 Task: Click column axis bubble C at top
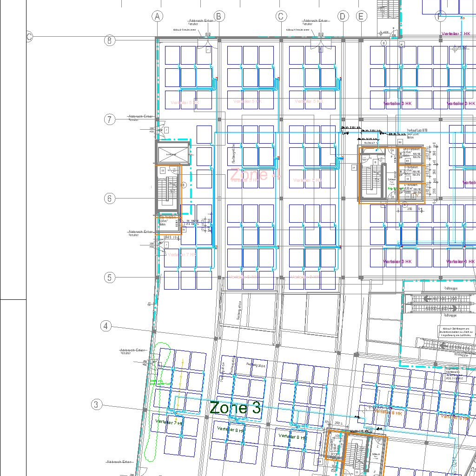(x=281, y=17)
